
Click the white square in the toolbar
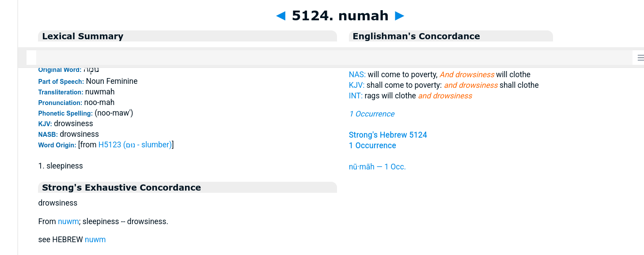point(31,58)
